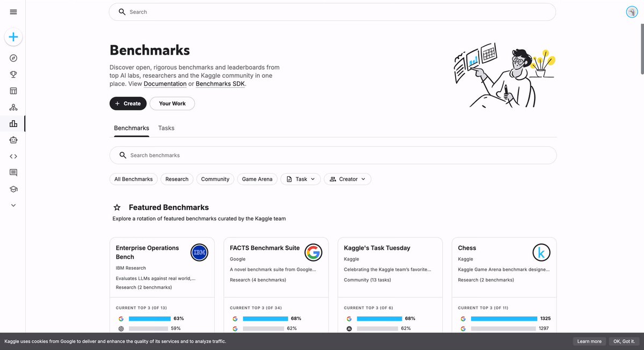The width and height of the screenshot is (644, 350).
Task: Click Google icon beside 1297 Chess score
Action: [463, 329]
